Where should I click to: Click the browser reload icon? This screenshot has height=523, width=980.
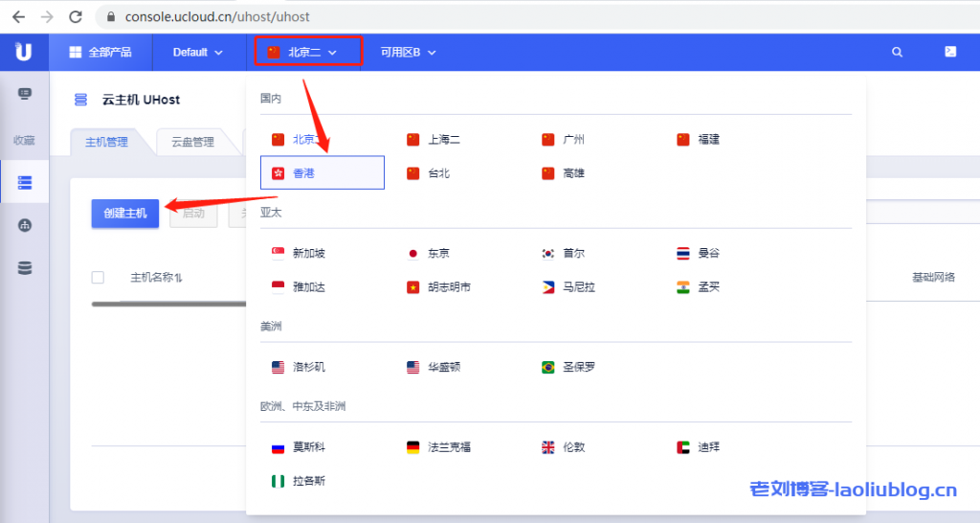(x=74, y=17)
